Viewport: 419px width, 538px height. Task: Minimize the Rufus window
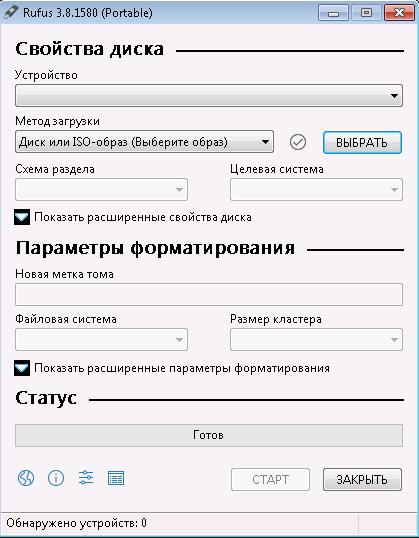coord(333,13)
